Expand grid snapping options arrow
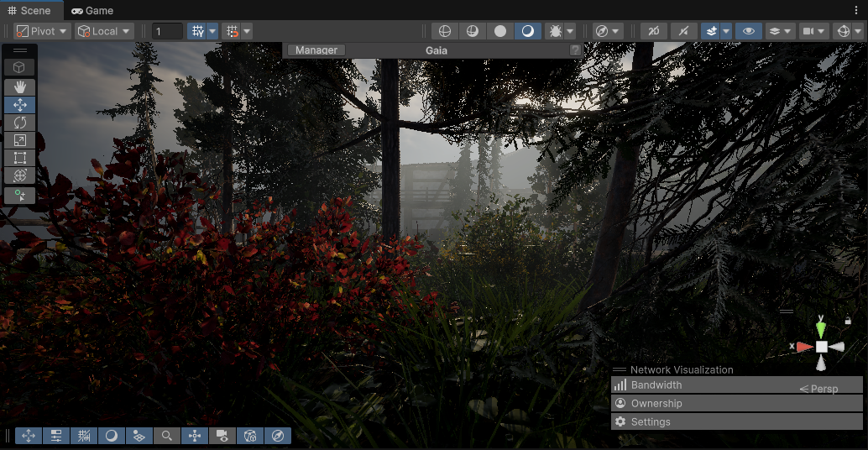This screenshot has width=868, height=450. (212, 31)
